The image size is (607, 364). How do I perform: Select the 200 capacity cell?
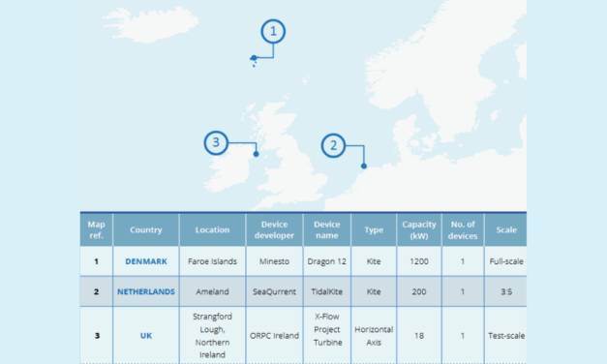point(419,291)
